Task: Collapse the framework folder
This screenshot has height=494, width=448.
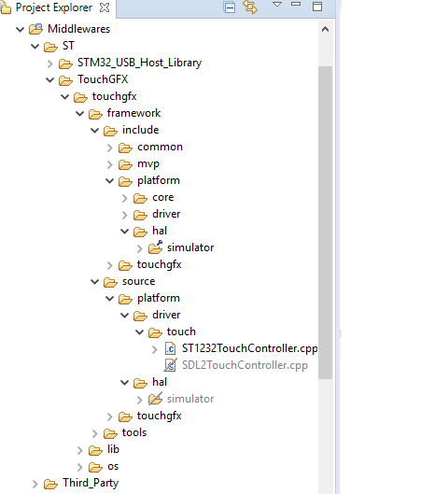Action: (79, 113)
